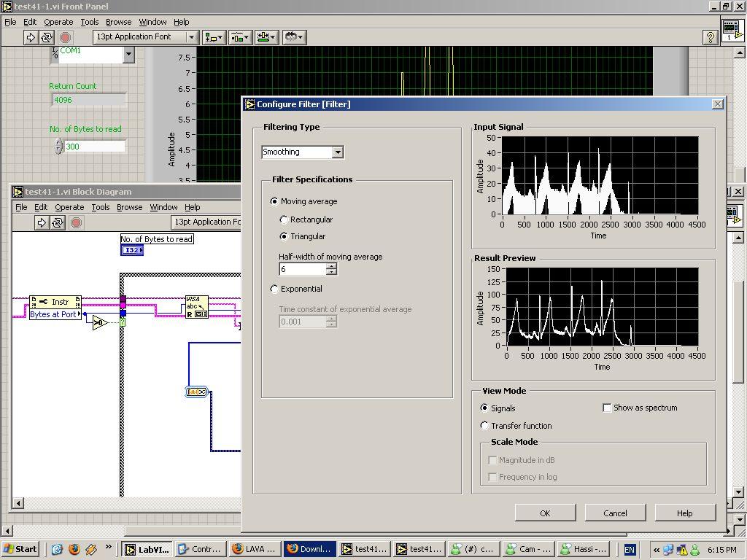The image size is (747, 560).
Task: Click the I32 numeric terminal
Action: click(x=131, y=250)
